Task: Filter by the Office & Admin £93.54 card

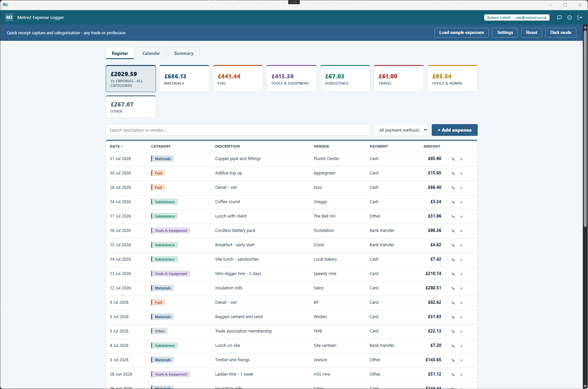Action: (452, 79)
